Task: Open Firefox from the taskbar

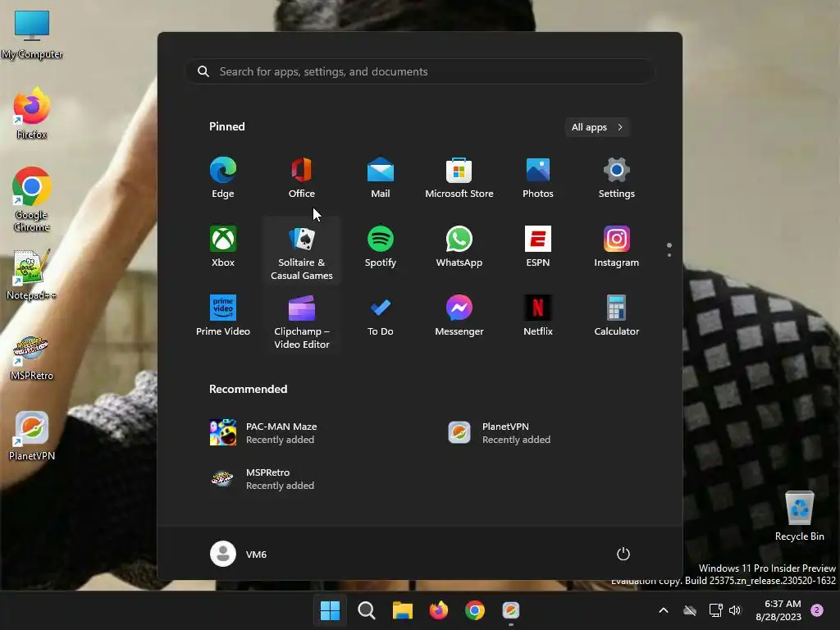Action: pyautogui.click(x=439, y=610)
